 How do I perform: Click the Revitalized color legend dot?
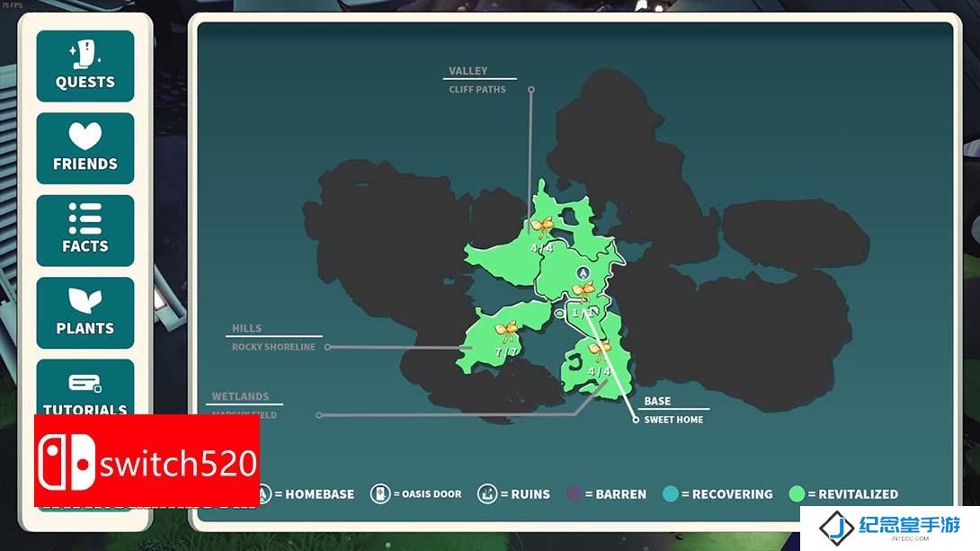click(797, 493)
